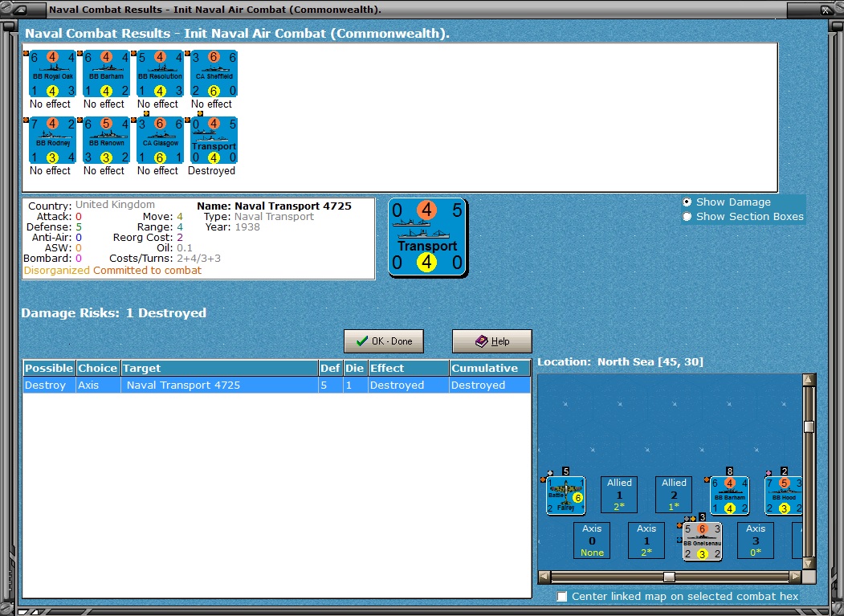844x616 pixels.
Task: Click the OK - Done button
Action: [x=384, y=341]
